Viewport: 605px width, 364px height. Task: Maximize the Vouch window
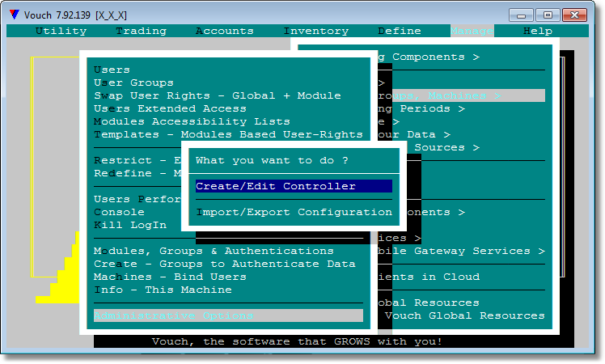548,15
